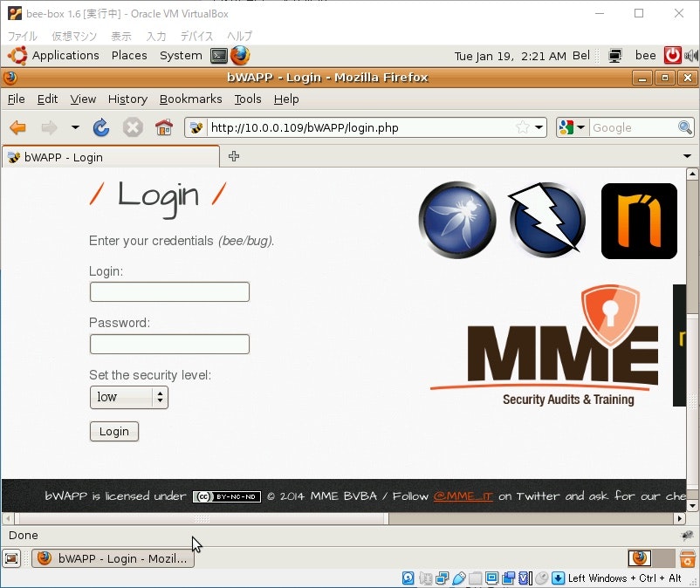This screenshot has height=588, width=700.
Task: Focus the URL address field
Action: click(x=360, y=127)
